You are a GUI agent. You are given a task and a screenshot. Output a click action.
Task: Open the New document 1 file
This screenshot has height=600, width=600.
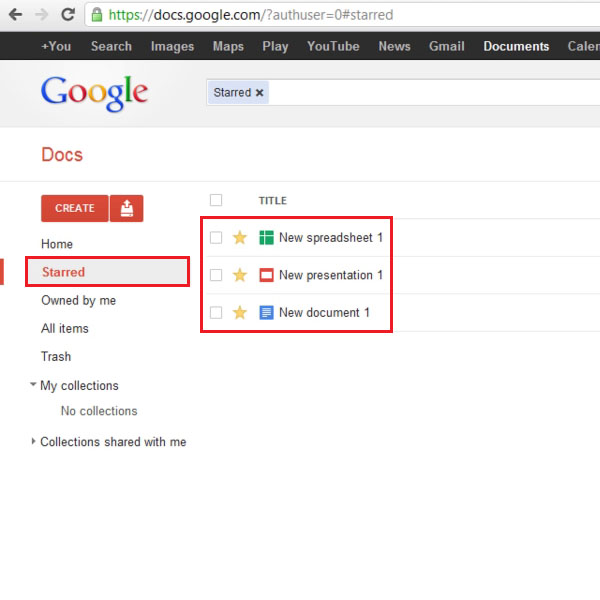324,313
